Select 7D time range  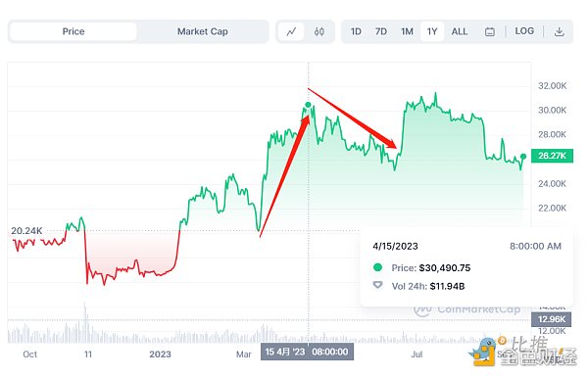381,31
